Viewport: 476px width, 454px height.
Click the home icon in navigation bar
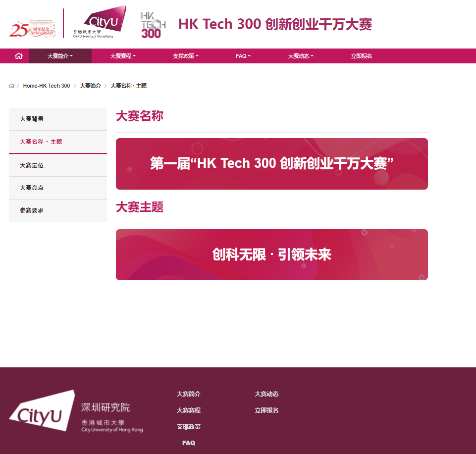(19, 56)
